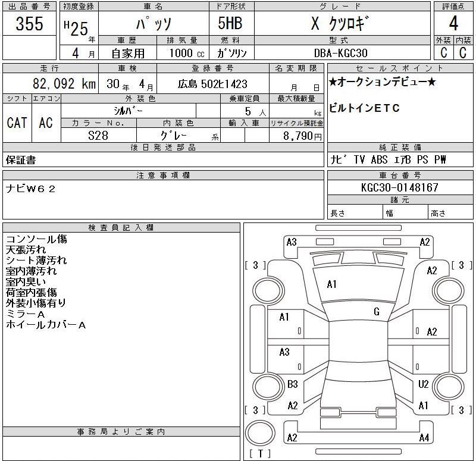476x461 pixels.
Task: Click the A4 scratch mark on rear bumper
Action: point(424,438)
